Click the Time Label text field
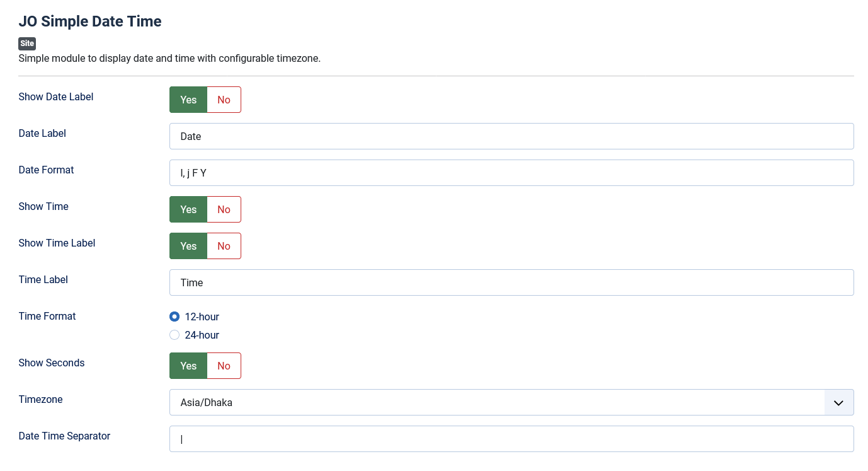The height and width of the screenshot is (471, 868). (511, 282)
